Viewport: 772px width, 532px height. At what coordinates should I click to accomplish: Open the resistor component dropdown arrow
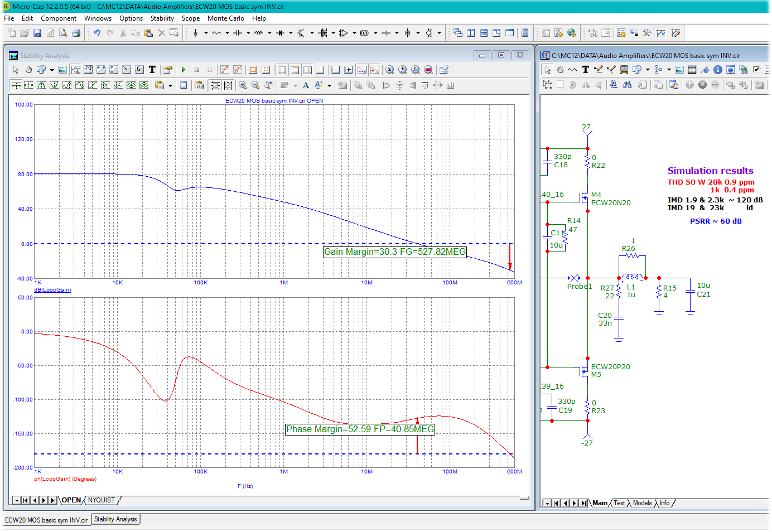[227, 33]
